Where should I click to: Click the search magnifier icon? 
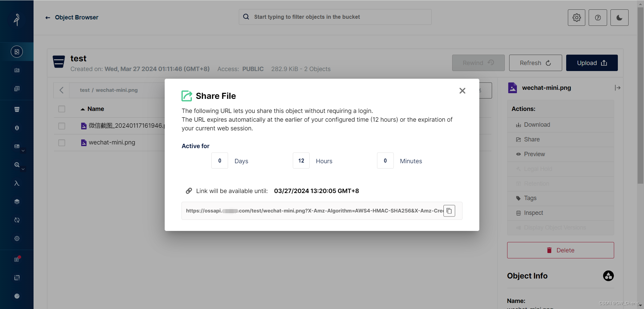[x=246, y=17]
